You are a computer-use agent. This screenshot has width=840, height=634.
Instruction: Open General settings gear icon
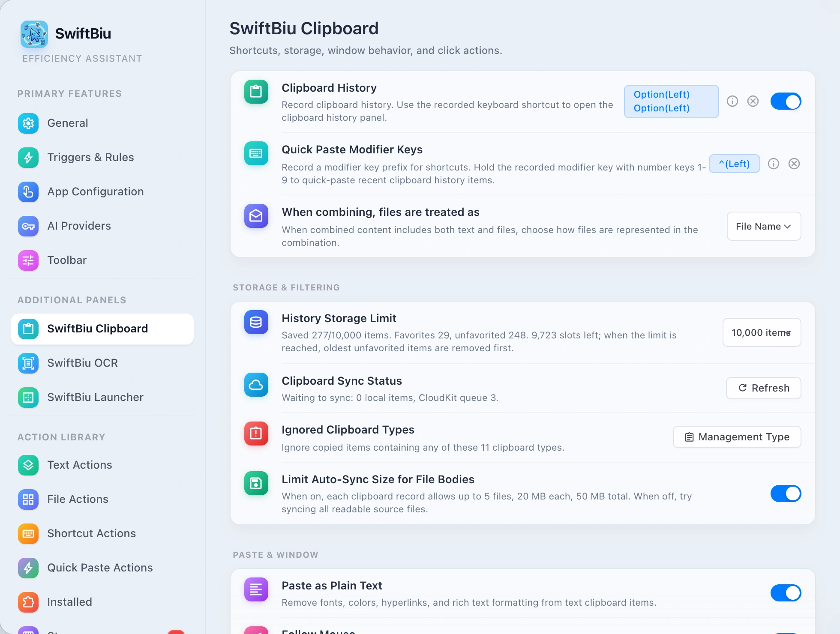28,123
